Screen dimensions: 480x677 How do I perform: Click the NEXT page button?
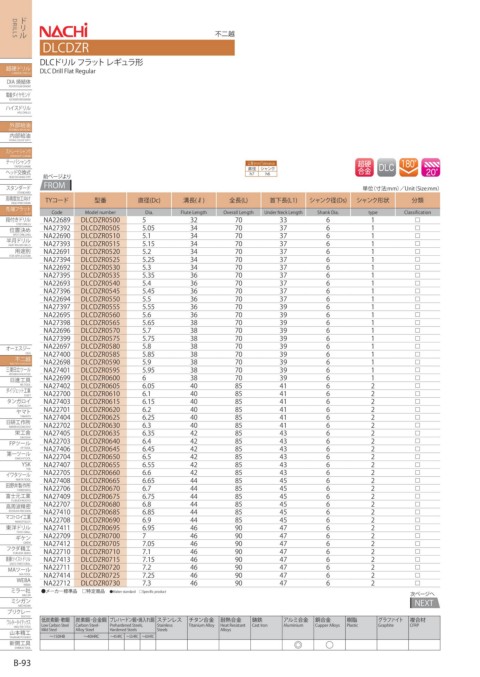pos(424,603)
